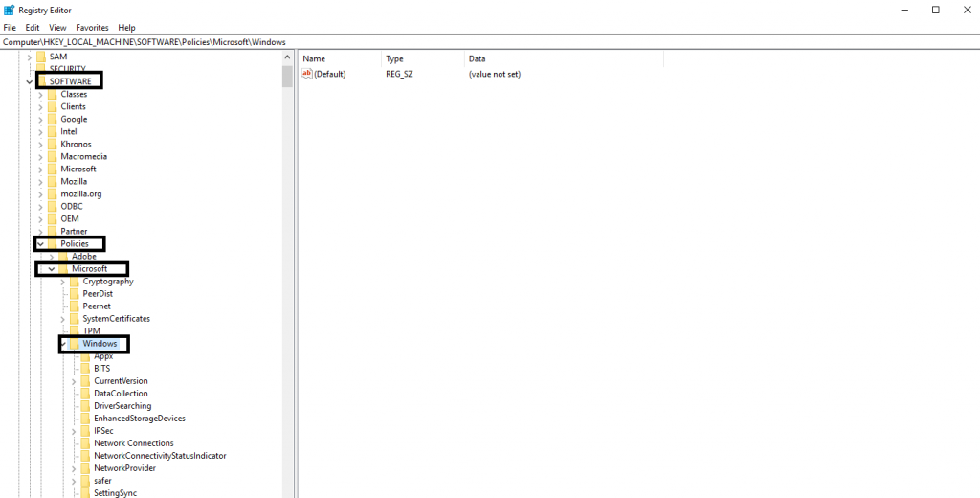Image resolution: width=980 pixels, height=498 pixels.
Task: Click tree pane scrollbar up arrow
Action: coord(287,57)
